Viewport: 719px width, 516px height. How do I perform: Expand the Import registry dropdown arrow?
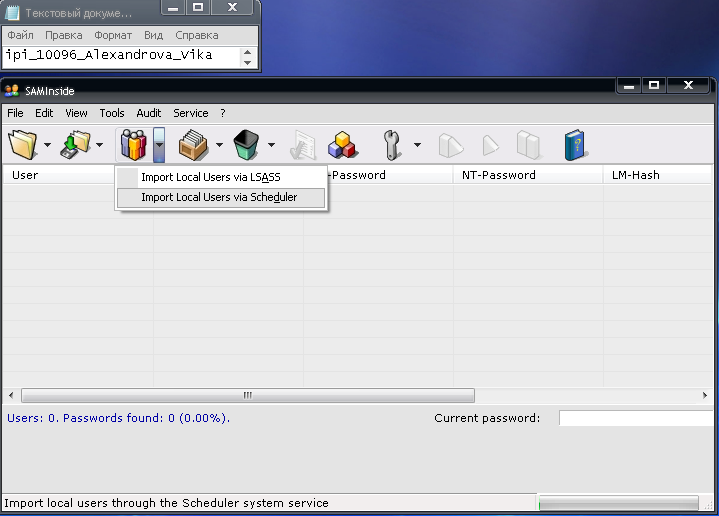(100, 145)
